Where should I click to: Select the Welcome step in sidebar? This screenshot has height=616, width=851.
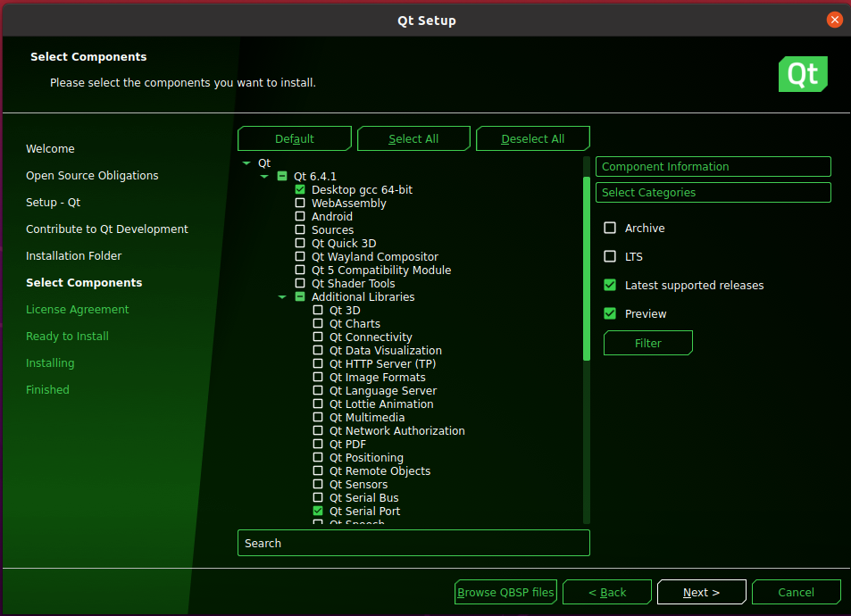51,149
